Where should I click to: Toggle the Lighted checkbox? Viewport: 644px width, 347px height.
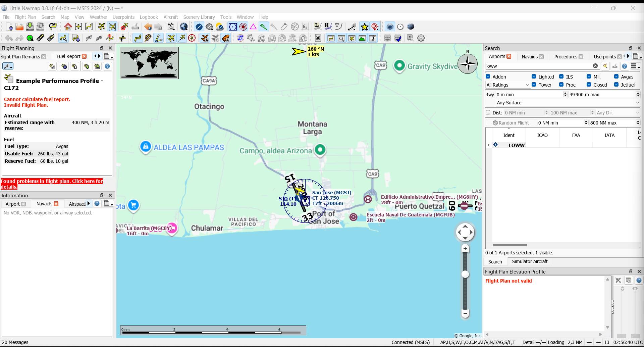coord(534,77)
